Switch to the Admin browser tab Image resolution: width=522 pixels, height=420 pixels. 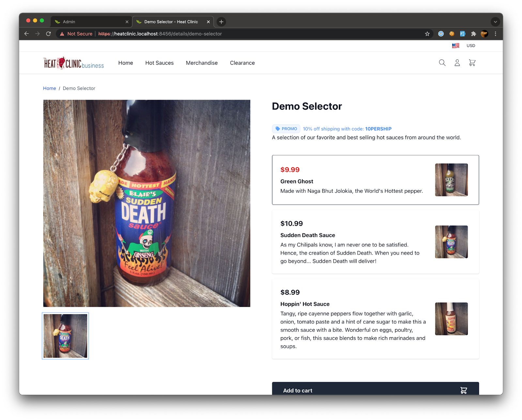coord(91,22)
